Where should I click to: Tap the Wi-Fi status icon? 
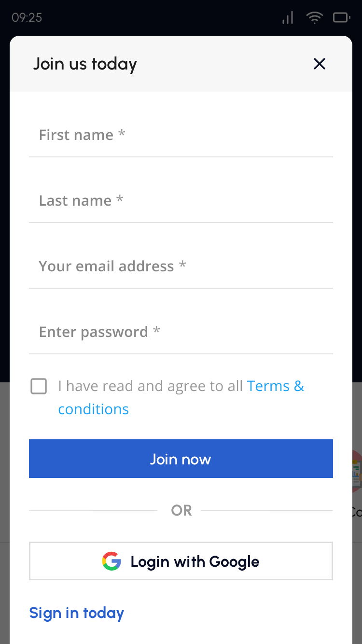coord(314,18)
